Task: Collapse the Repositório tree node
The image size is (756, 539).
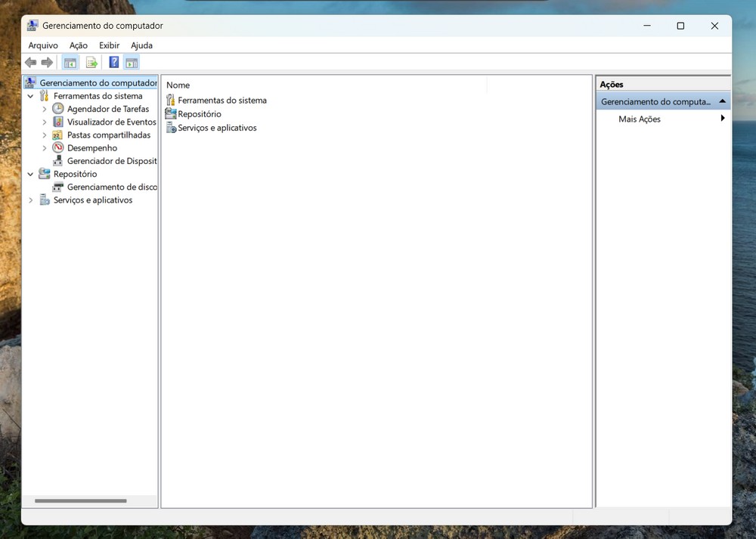Action: 30,174
